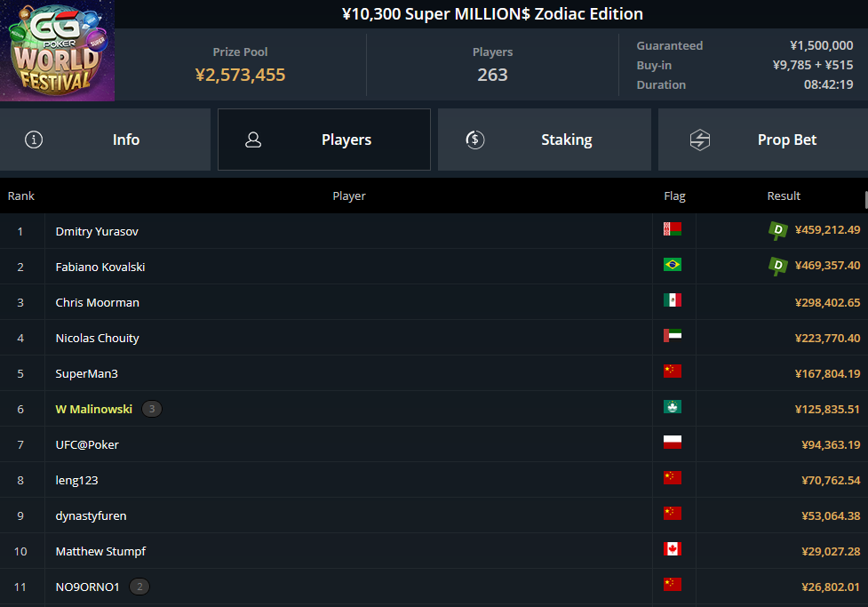Click the Result column header
This screenshot has width=868, height=607.
(784, 196)
